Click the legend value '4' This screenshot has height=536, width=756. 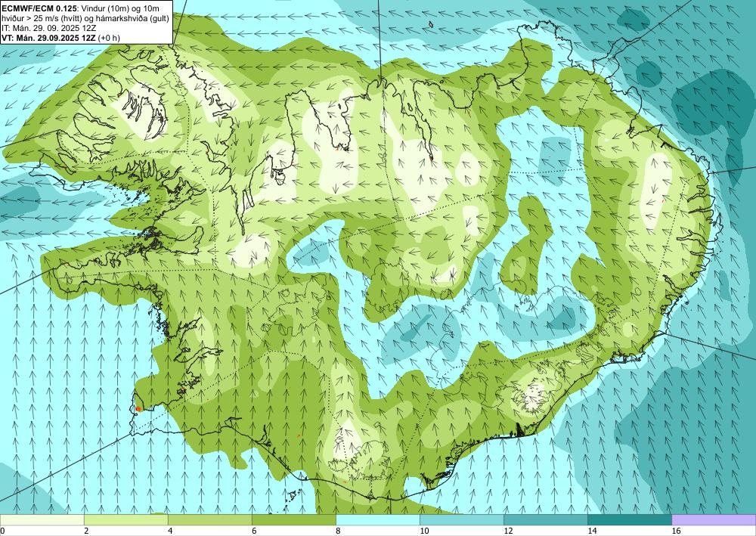[169, 531]
